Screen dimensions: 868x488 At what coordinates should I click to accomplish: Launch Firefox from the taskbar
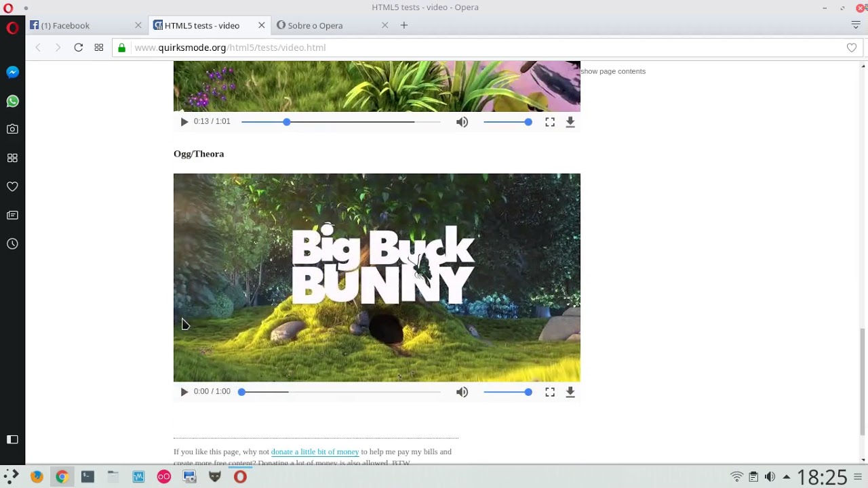click(37, 476)
